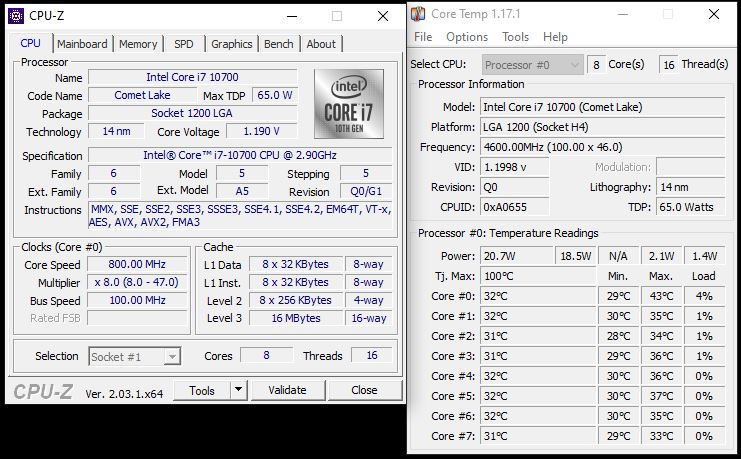This screenshot has width=741, height=459.
Task: Expand the Tools button dropdown arrow
Action: pos(238,390)
